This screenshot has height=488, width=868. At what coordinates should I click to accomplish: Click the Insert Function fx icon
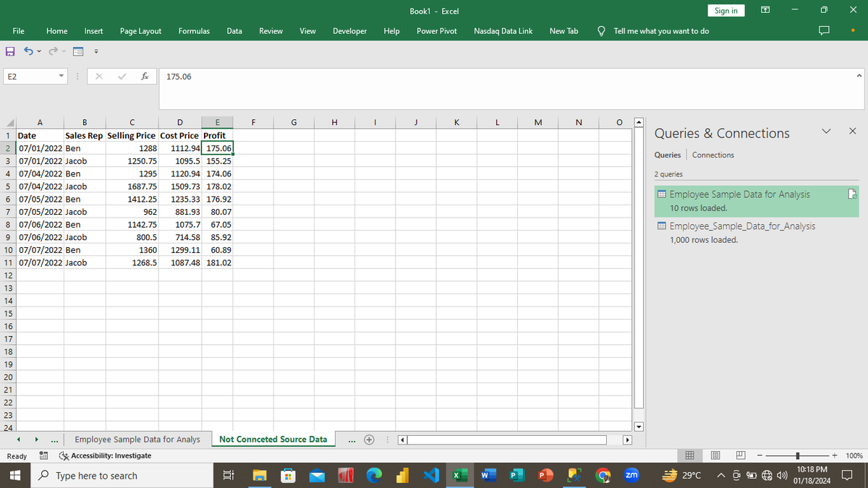click(x=145, y=76)
